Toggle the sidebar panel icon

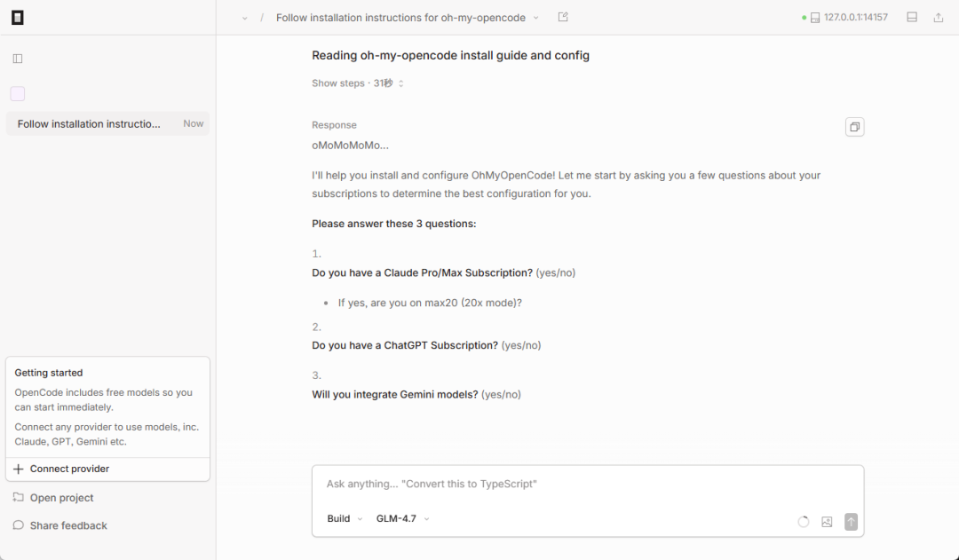tap(18, 59)
